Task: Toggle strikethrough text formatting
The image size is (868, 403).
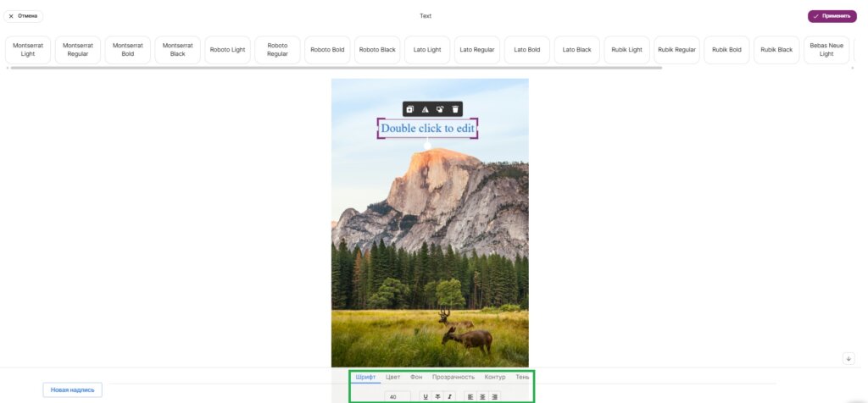Action: (x=437, y=396)
